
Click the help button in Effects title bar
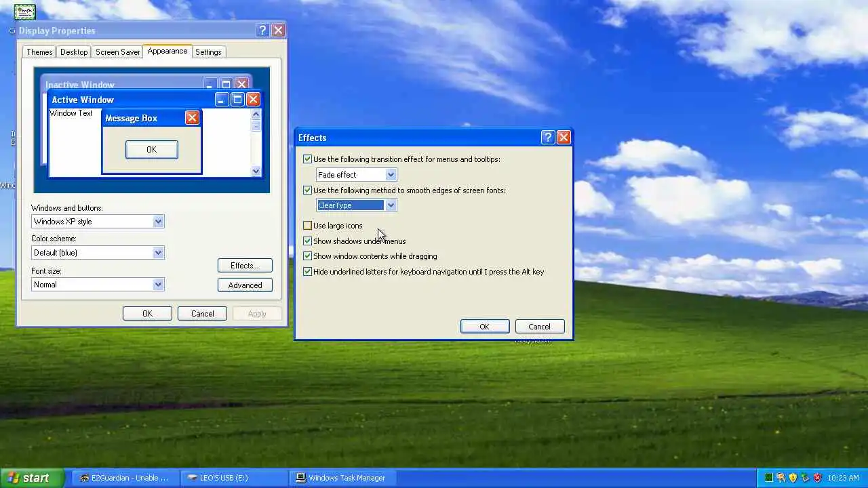point(548,138)
